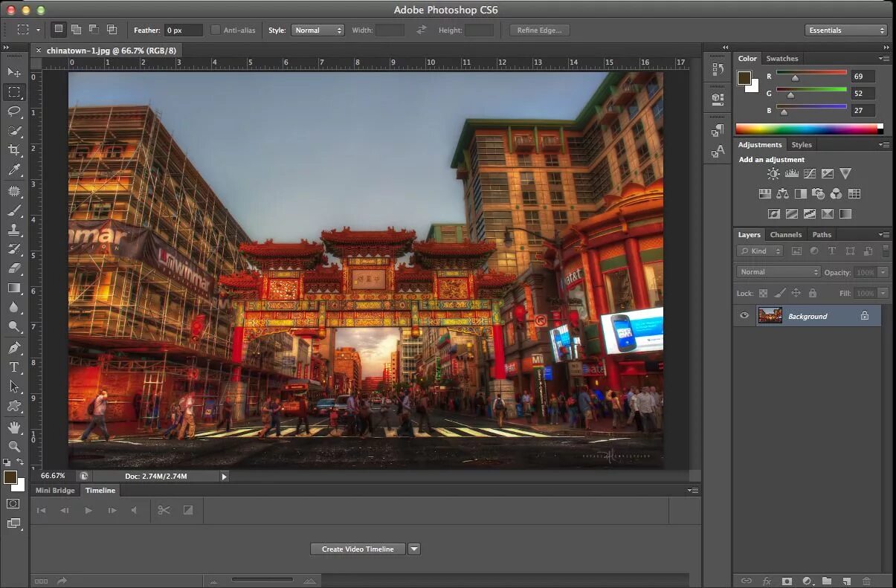Toggle Quick Mask mode
This screenshot has width=896, height=588.
[14, 504]
